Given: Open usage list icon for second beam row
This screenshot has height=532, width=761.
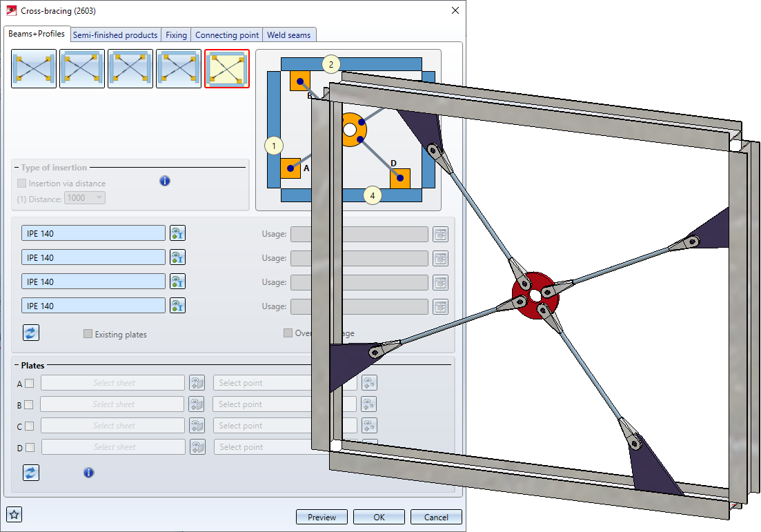Looking at the screenshot, I should click(440, 259).
